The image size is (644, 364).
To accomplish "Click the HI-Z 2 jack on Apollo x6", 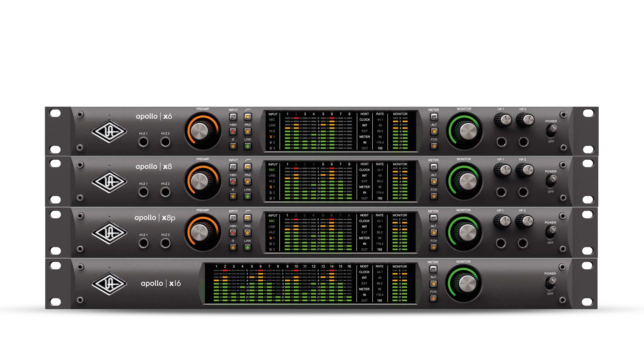I will pos(165,142).
